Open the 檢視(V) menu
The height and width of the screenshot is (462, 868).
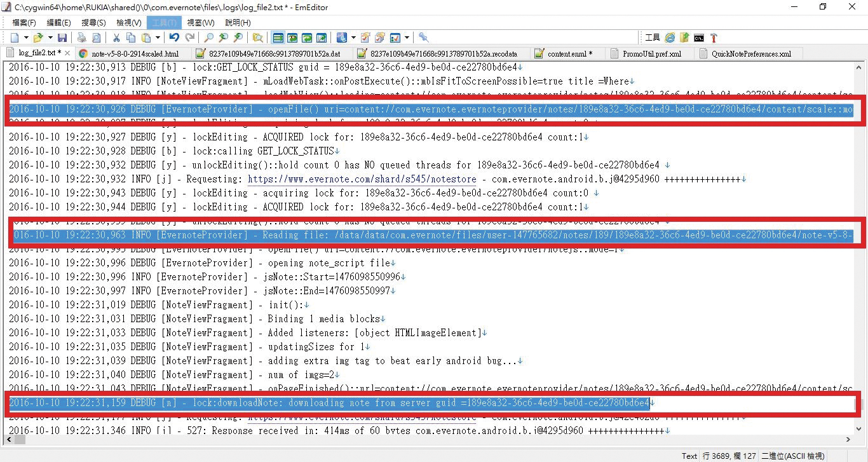(128, 22)
